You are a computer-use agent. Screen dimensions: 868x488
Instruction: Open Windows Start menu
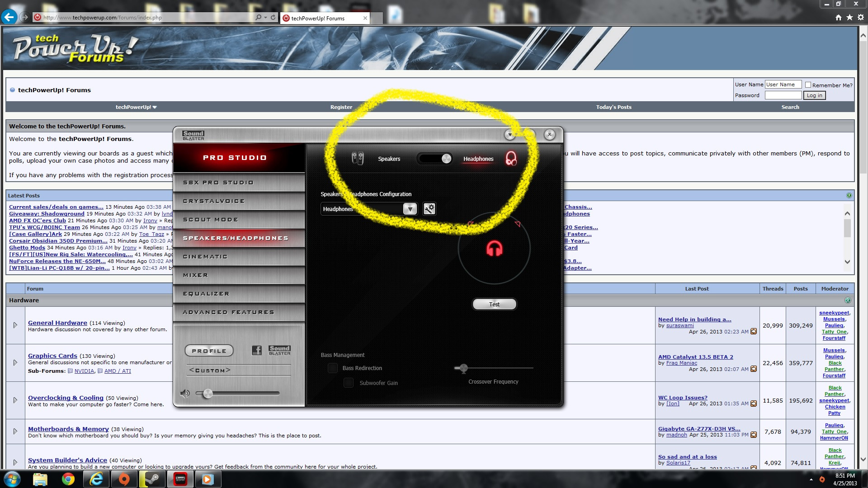12,479
